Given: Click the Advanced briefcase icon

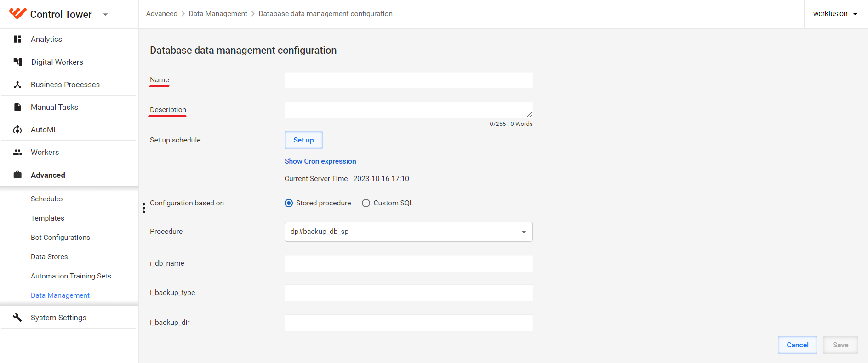Looking at the screenshot, I should [17, 175].
